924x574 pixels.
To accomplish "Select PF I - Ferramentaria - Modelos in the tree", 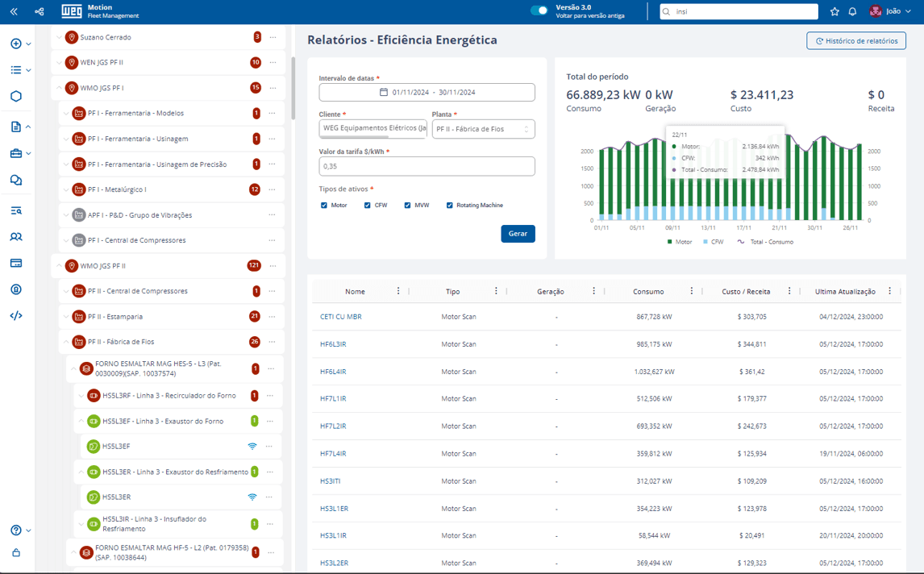I will [135, 113].
